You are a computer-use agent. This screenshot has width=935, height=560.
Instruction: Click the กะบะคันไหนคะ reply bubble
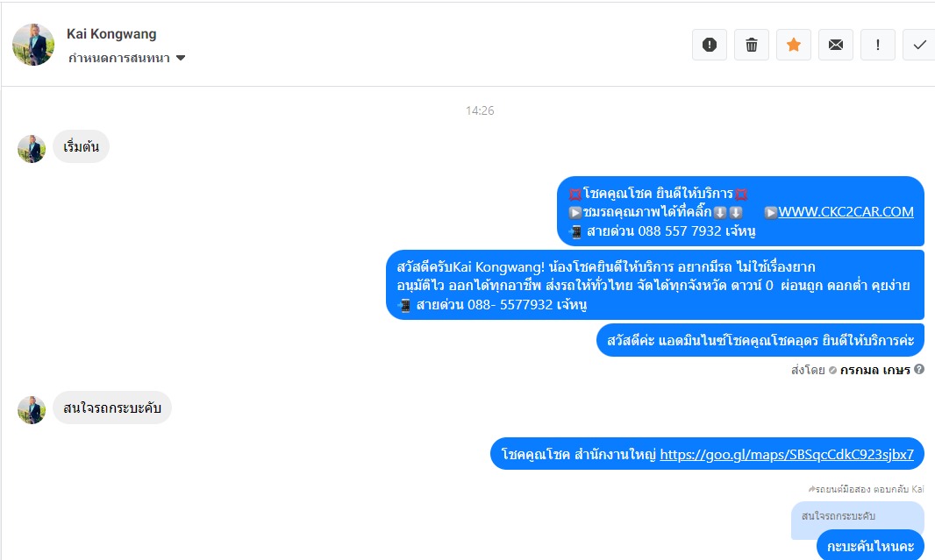click(871, 545)
